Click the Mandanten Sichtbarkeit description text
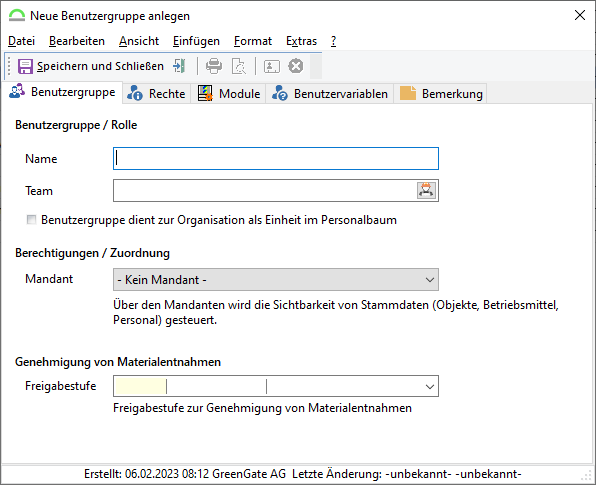The image size is (596, 485). click(x=336, y=312)
